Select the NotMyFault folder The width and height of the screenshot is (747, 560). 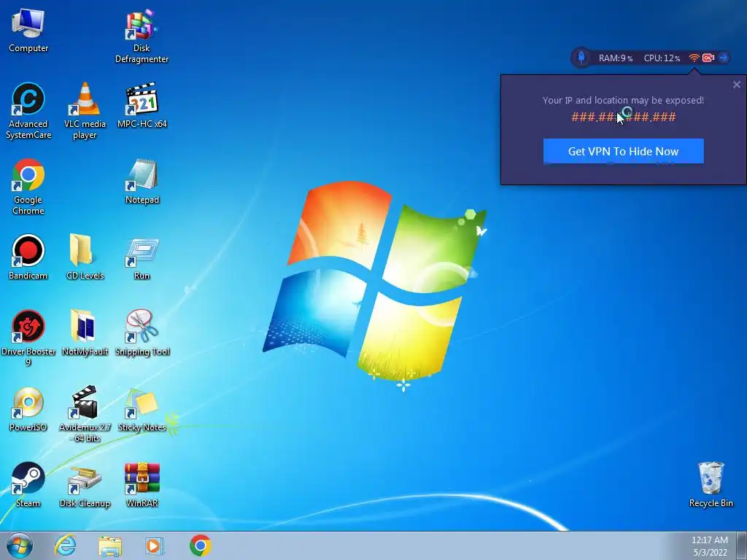[85, 332]
